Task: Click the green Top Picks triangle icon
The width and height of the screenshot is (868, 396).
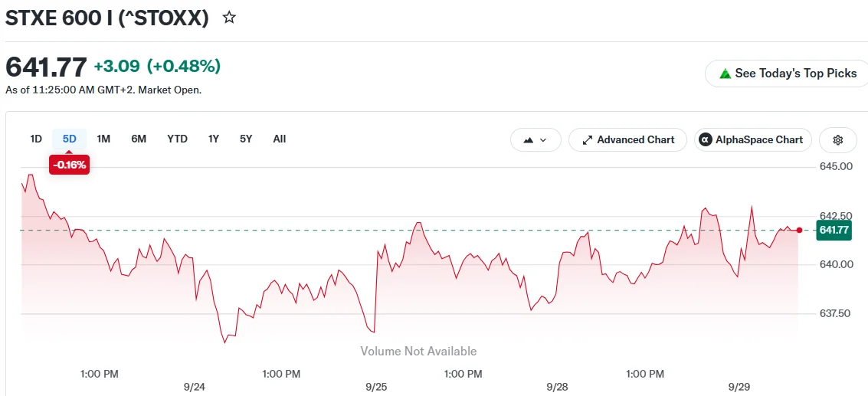Action: [x=725, y=74]
